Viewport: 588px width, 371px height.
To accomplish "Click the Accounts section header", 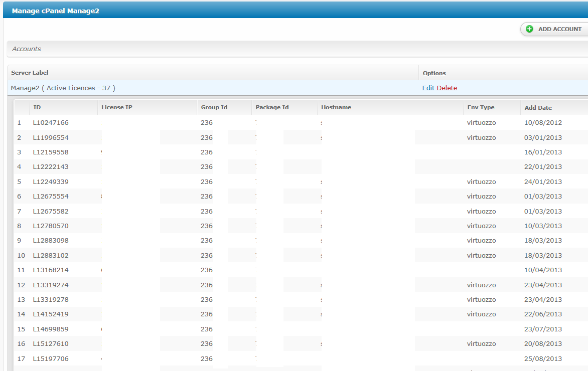I will [x=298, y=49].
